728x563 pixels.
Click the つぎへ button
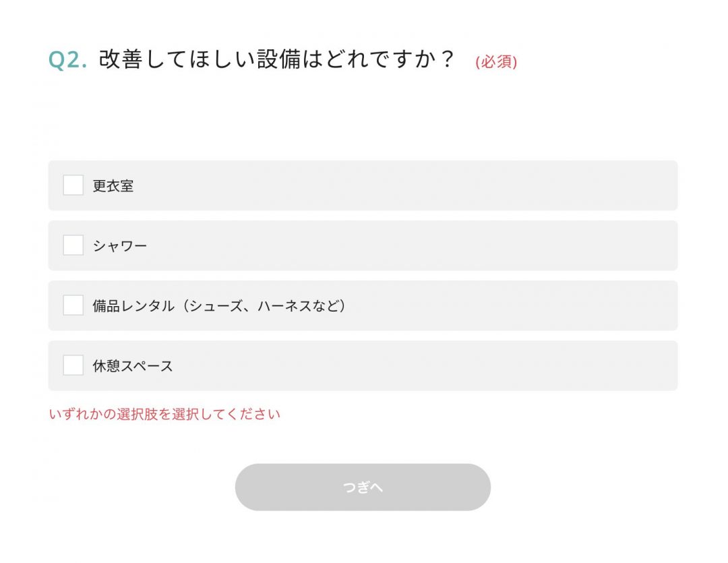(363, 487)
